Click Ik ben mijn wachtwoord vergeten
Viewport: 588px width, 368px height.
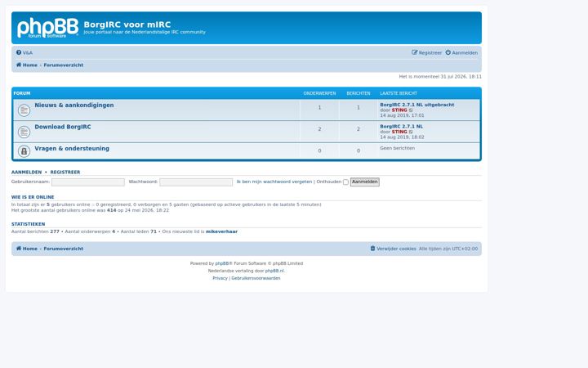pos(274,182)
